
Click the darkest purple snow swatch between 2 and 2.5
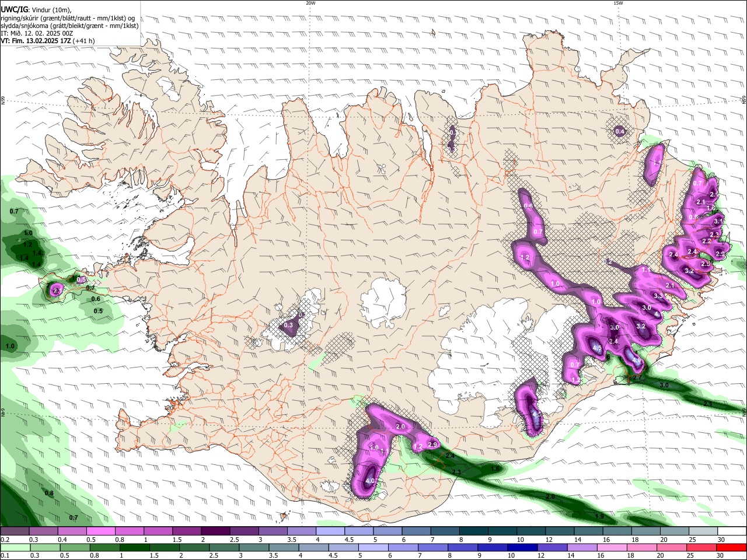point(215,531)
